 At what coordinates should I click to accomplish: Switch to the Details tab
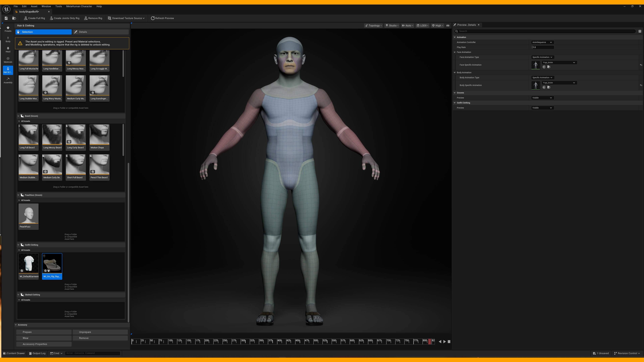pos(100,32)
